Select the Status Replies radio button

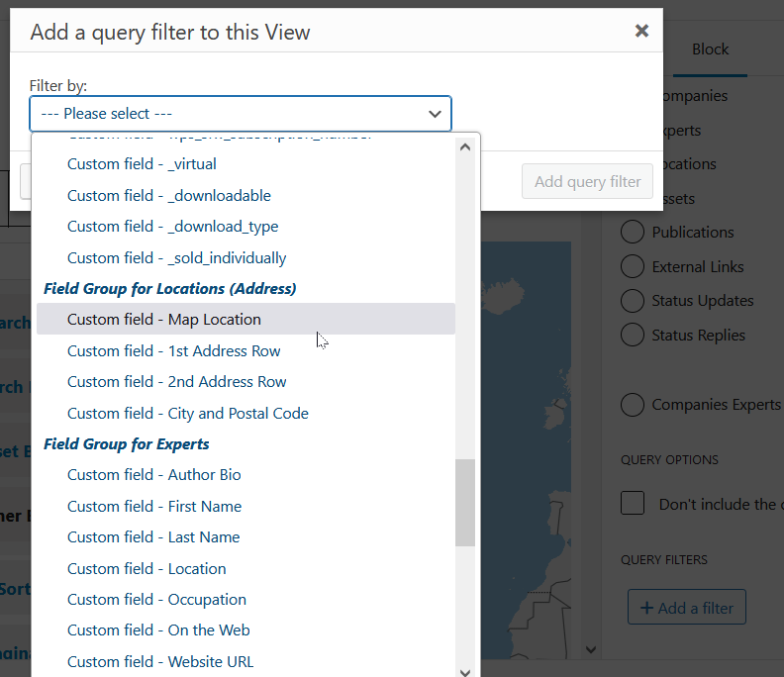(x=632, y=335)
